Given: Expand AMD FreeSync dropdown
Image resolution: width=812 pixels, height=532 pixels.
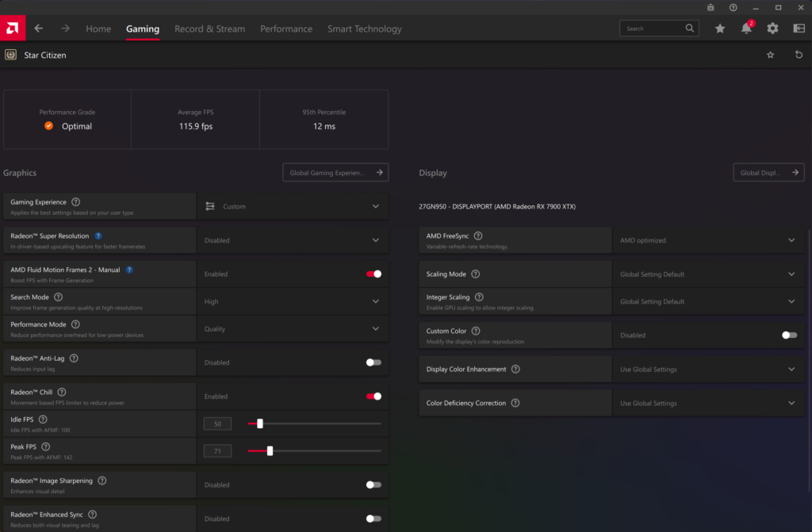Looking at the screenshot, I should tap(708, 240).
